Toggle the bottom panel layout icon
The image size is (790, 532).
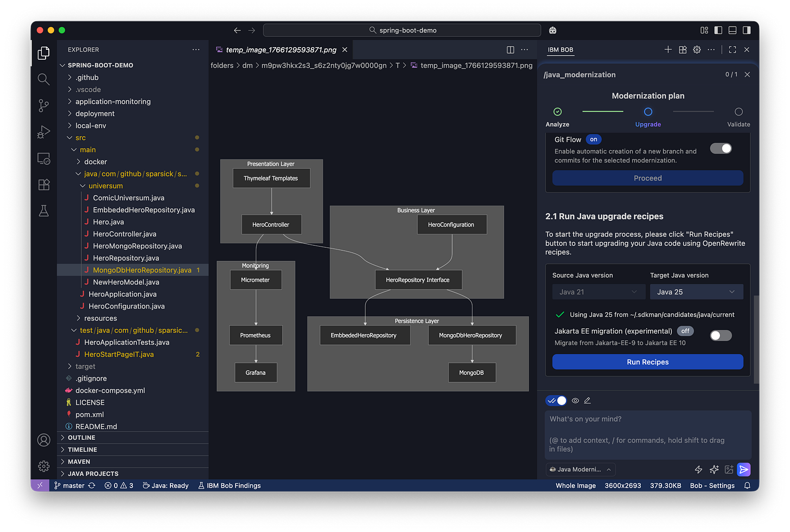point(732,30)
